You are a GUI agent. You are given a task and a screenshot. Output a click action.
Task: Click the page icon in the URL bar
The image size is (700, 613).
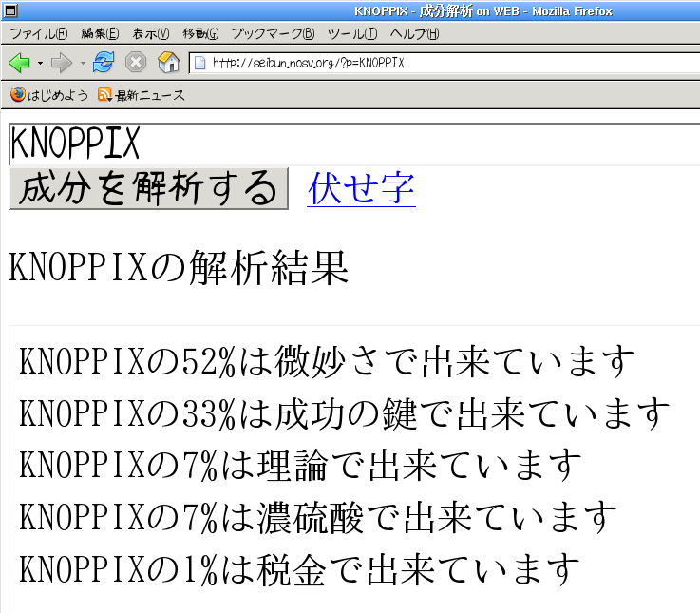click(x=200, y=63)
